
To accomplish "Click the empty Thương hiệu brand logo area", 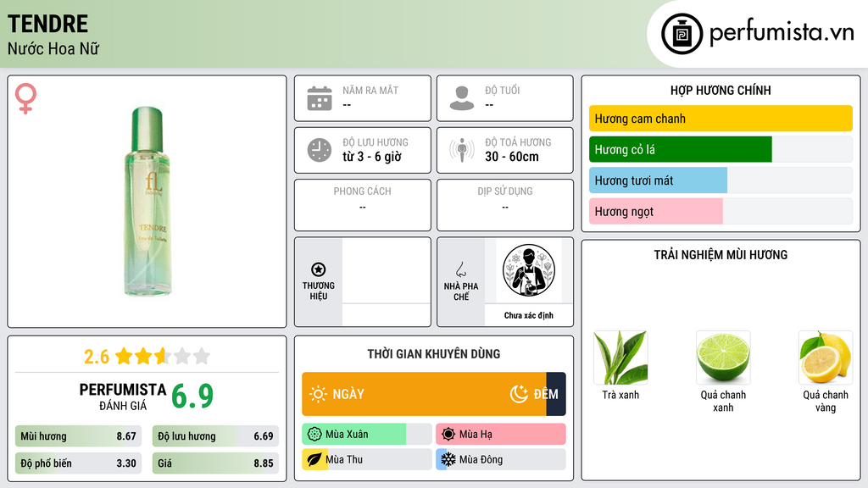I will point(387,271).
